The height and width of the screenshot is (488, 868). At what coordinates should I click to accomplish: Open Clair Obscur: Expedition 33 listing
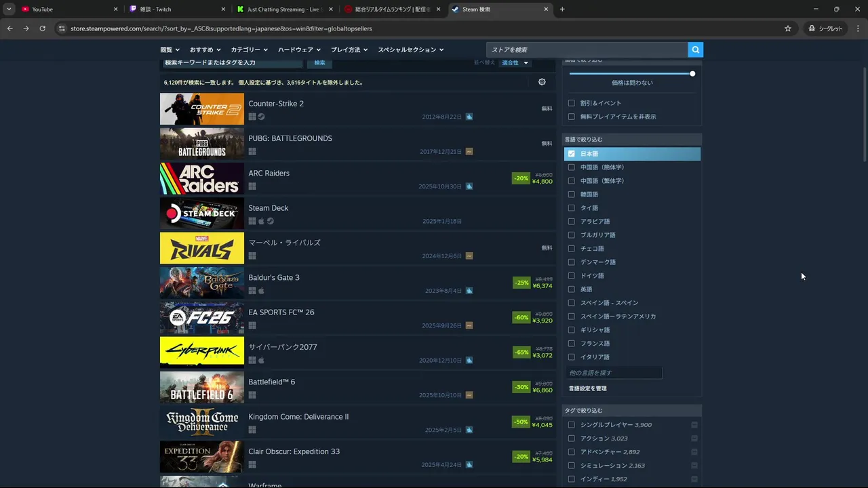coord(357,457)
